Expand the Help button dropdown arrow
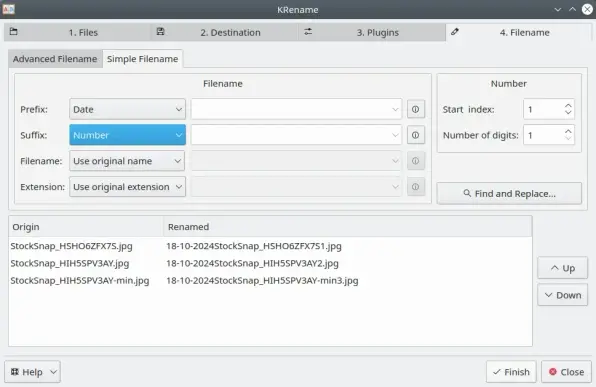 (54, 372)
